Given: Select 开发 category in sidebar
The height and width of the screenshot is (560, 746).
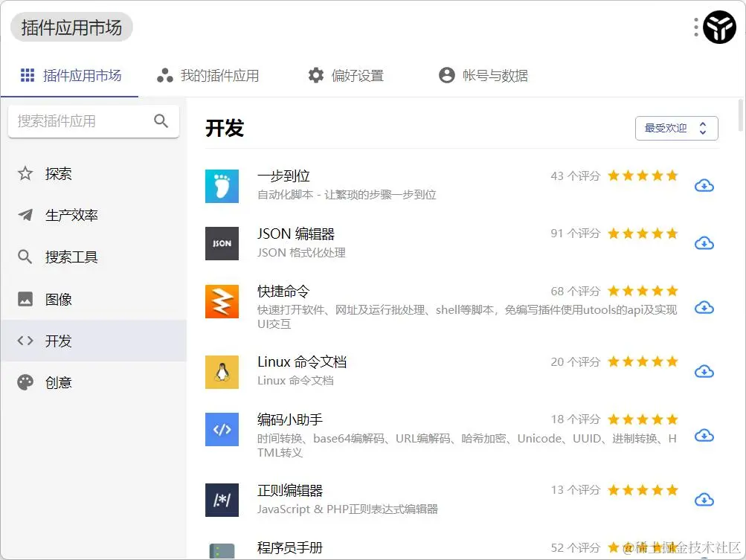Looking at the screenshot, I should [x=94, y=341].
